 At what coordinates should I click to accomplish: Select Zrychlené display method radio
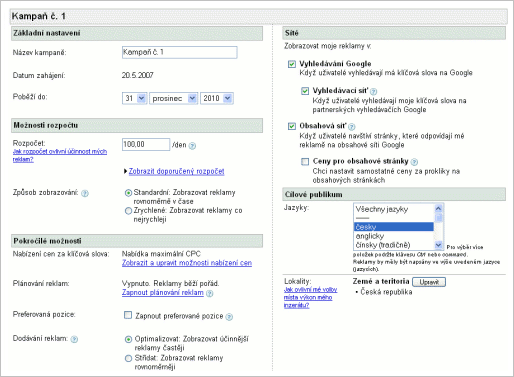(128, 211)
